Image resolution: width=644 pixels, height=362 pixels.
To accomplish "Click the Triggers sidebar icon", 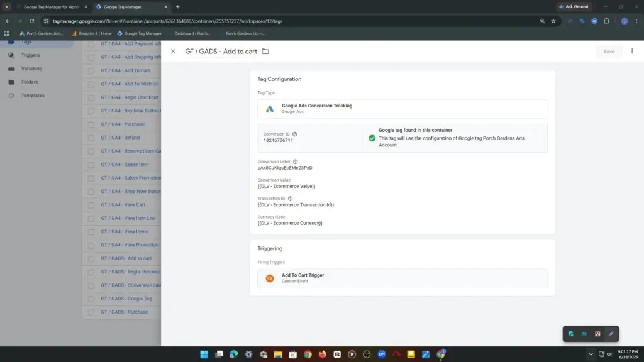I will coord(11,55).
